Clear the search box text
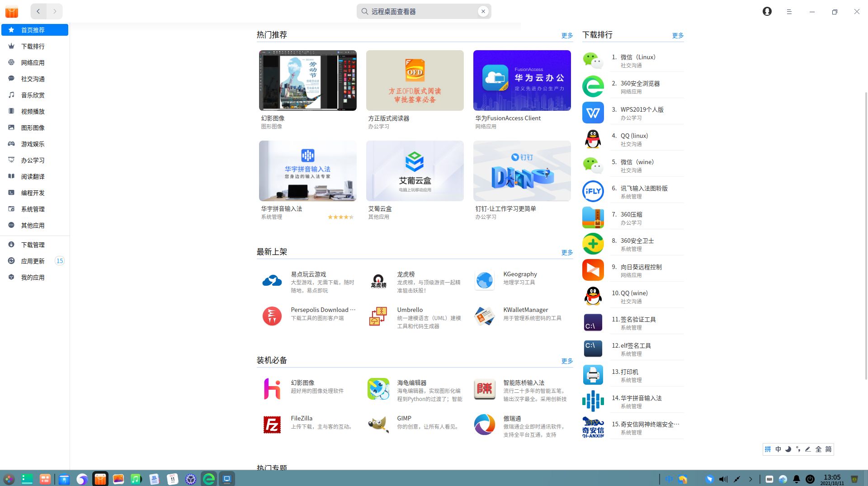 click(483, 11)
